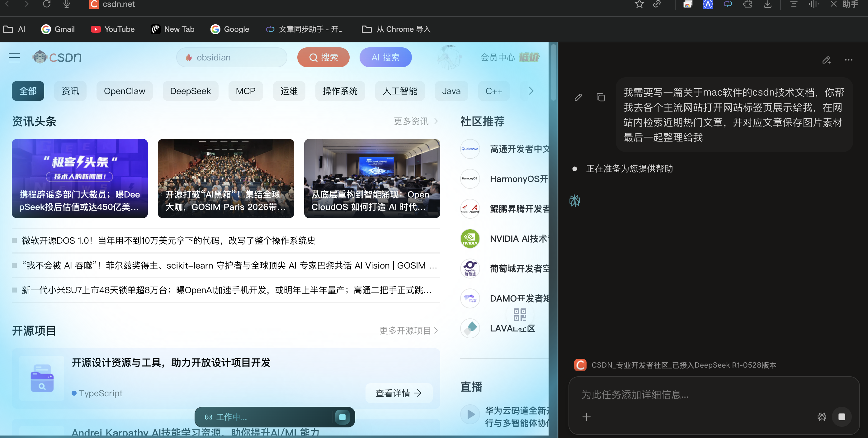The width and height of the screenshot is (868, 438).
Task: Open the OpenCloudOS news card
Action: point(372,179)
